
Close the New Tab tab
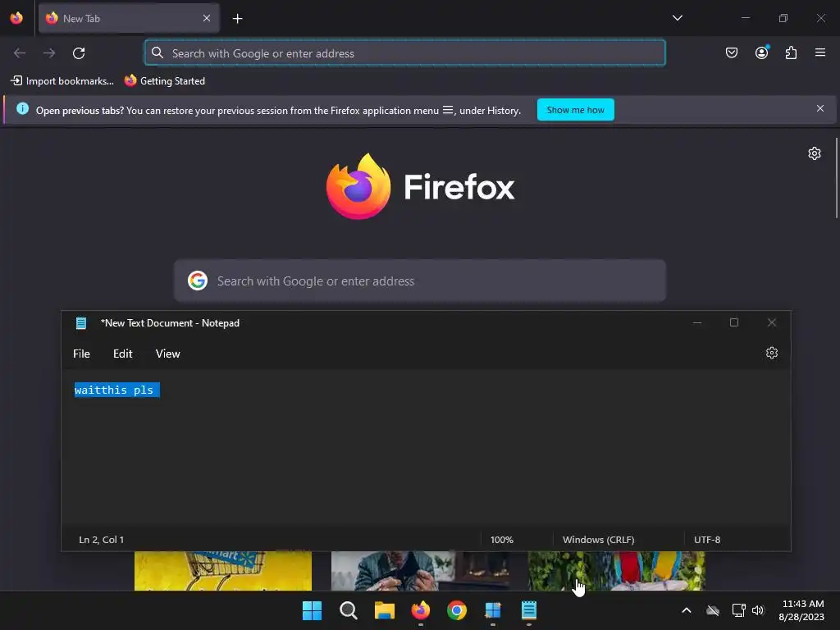coord(207,18)
